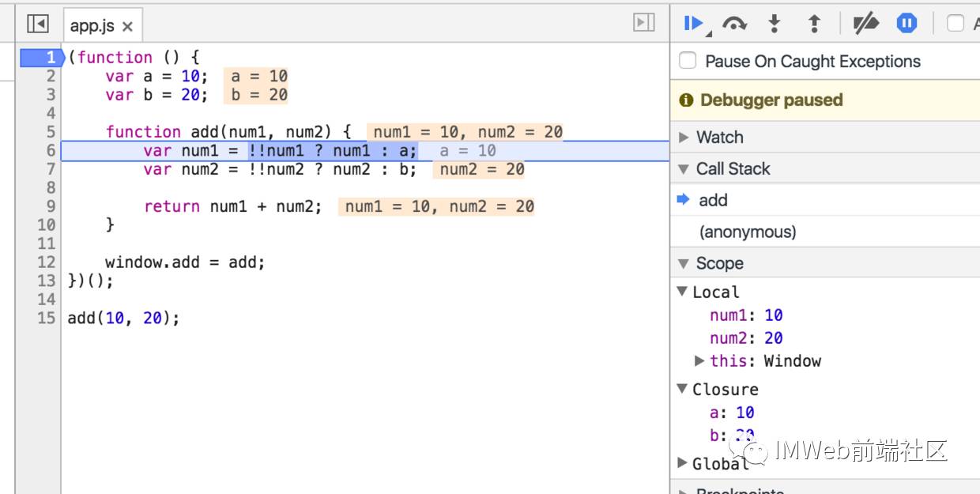980x494 pixels.
Task: Click line number 15 in gutter
Action: (x=46, y=318)
